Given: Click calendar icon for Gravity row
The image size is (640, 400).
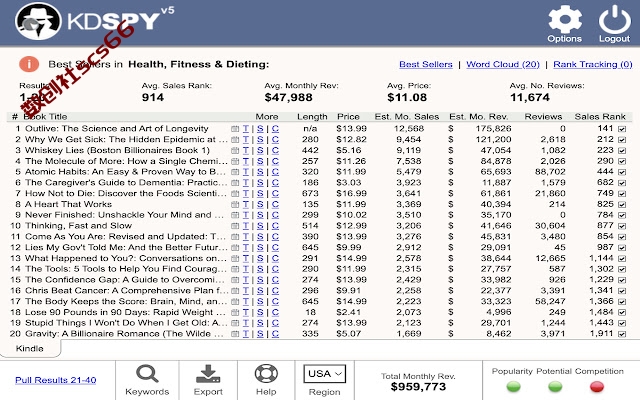Looking at the screenshot, I should point(235,334).
